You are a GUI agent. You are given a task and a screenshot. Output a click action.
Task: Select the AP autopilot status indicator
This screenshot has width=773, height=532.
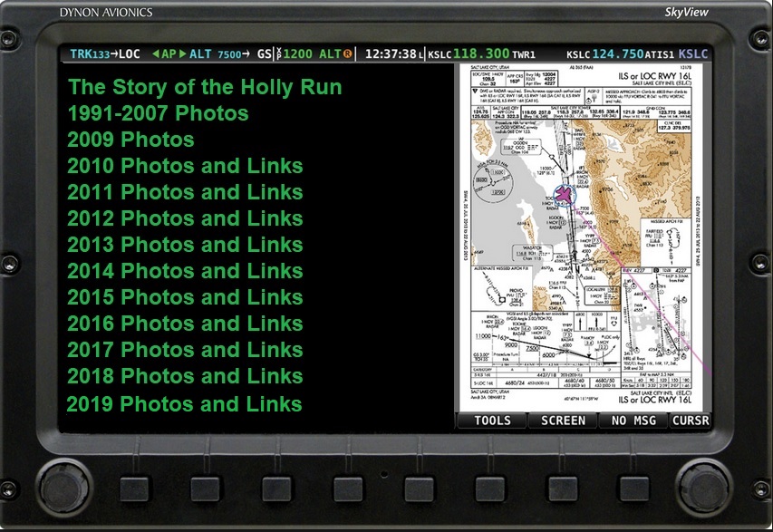pos(169,54)
